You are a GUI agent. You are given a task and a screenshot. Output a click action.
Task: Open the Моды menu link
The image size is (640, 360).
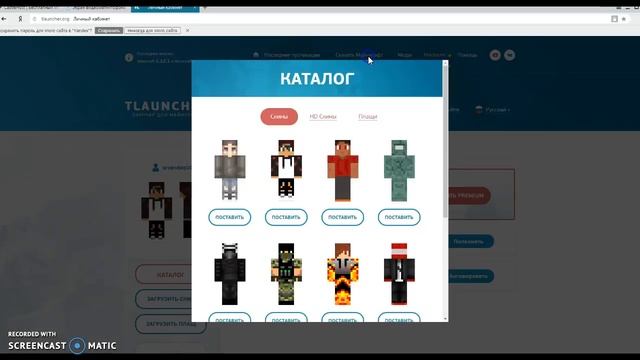pyautogui.click(x=404, y=55)
